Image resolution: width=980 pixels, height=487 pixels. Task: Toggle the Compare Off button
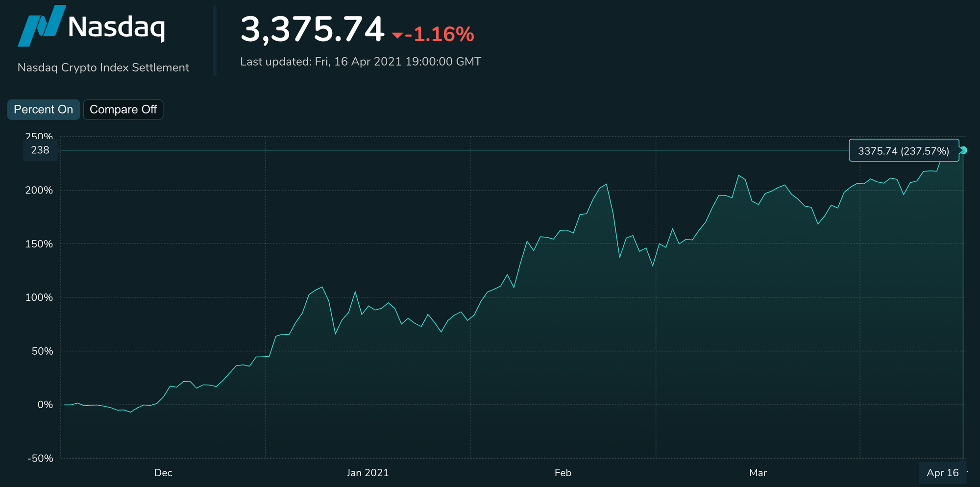pyautogui.click(x=123, y=110)
